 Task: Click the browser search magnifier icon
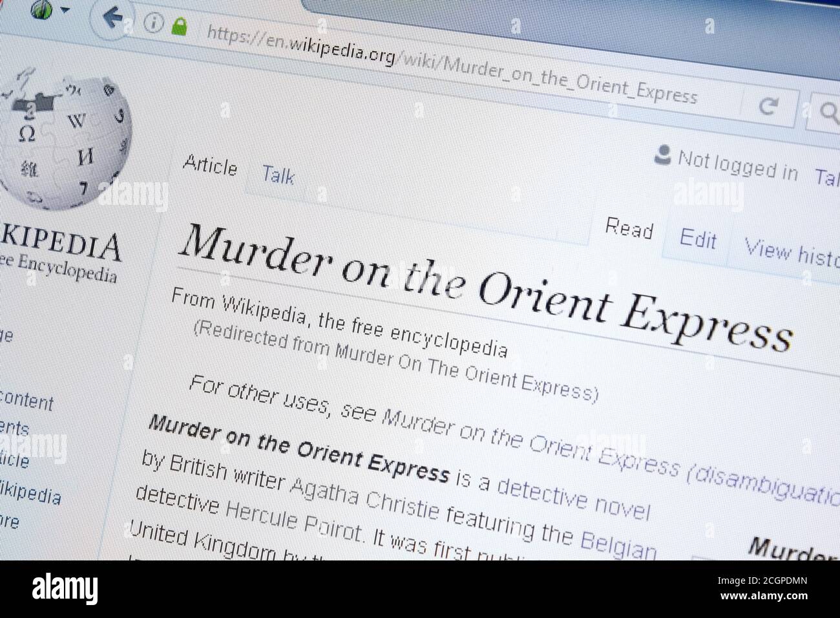click(828, 112)
